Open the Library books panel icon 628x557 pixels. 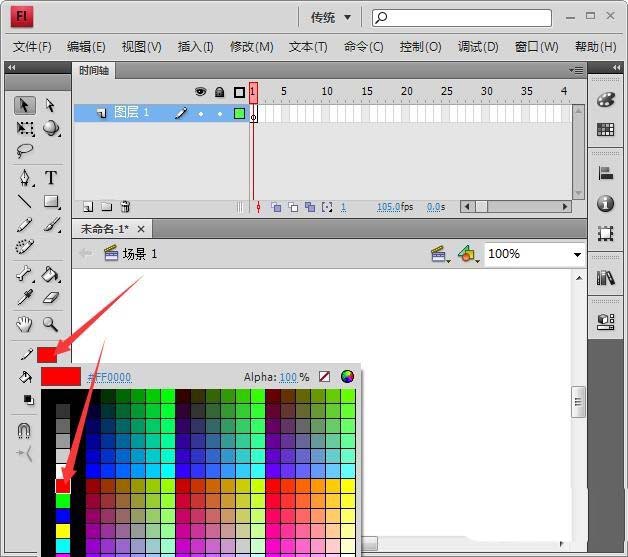605,277
